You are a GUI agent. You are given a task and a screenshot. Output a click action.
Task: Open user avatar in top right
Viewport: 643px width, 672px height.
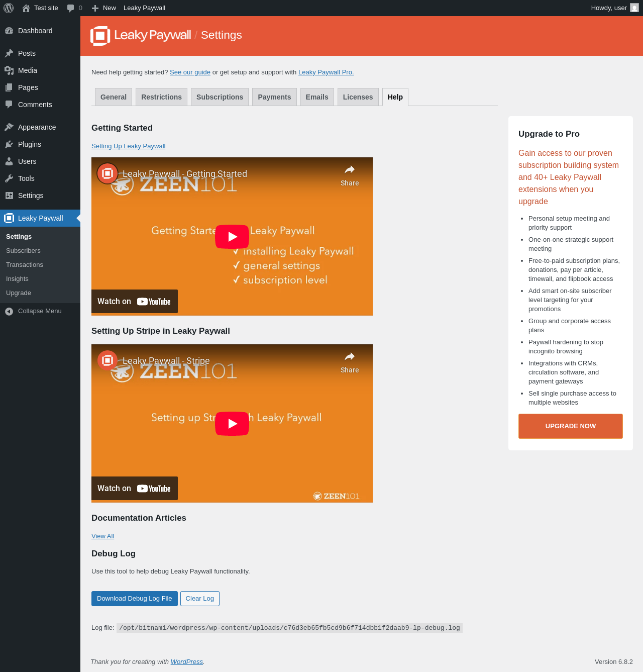pos(634,8)
